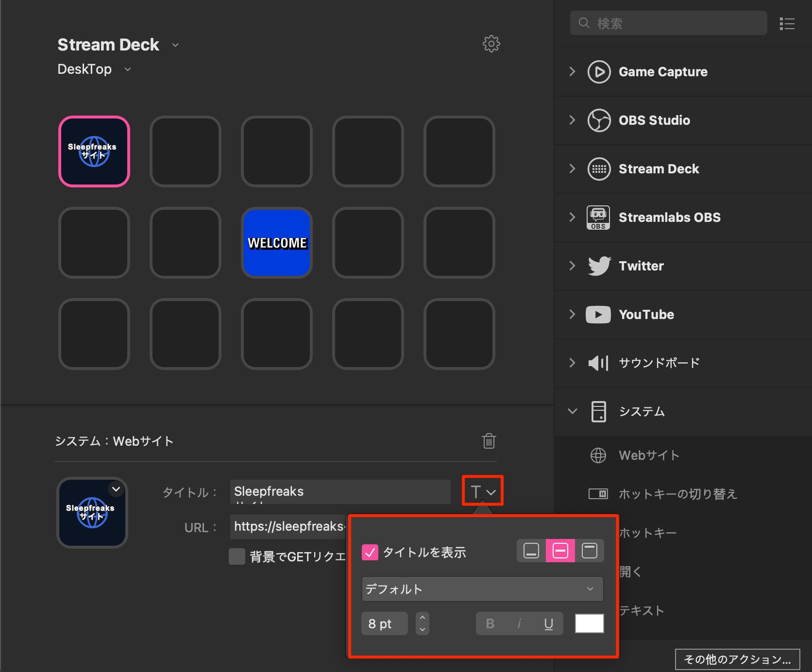The image size is (812, 672).
Task: Focus the 検索 search field
Action: coord(668,23)
